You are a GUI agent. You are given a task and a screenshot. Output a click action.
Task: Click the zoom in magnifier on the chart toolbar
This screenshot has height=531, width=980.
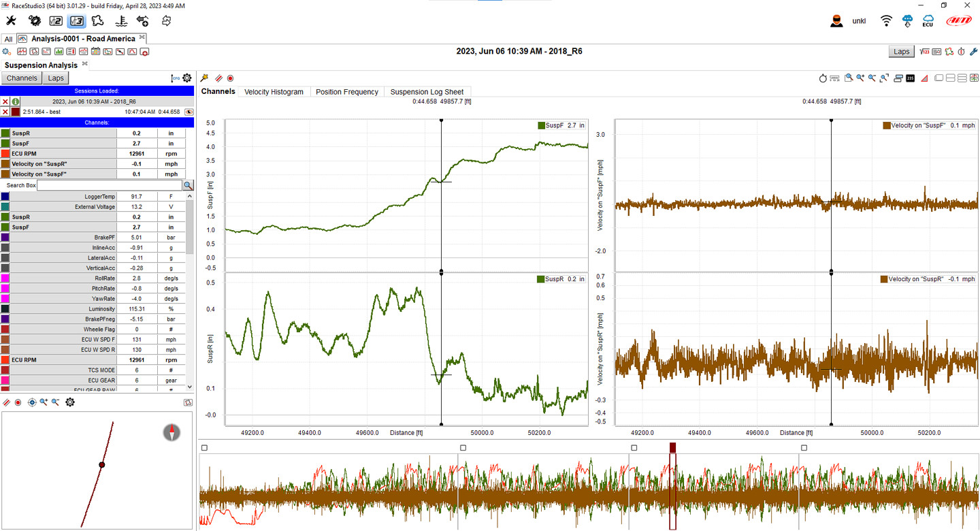click(x=860, y=78)
